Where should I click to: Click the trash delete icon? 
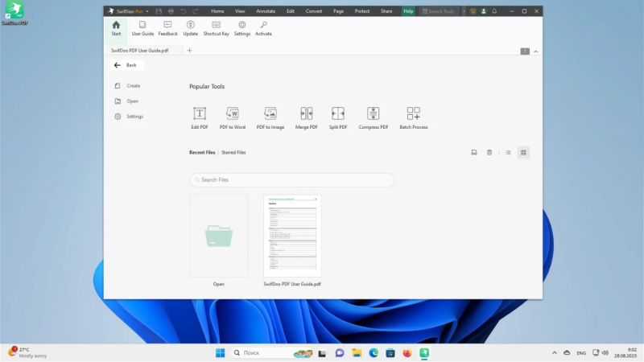click(x=489, y=152)
